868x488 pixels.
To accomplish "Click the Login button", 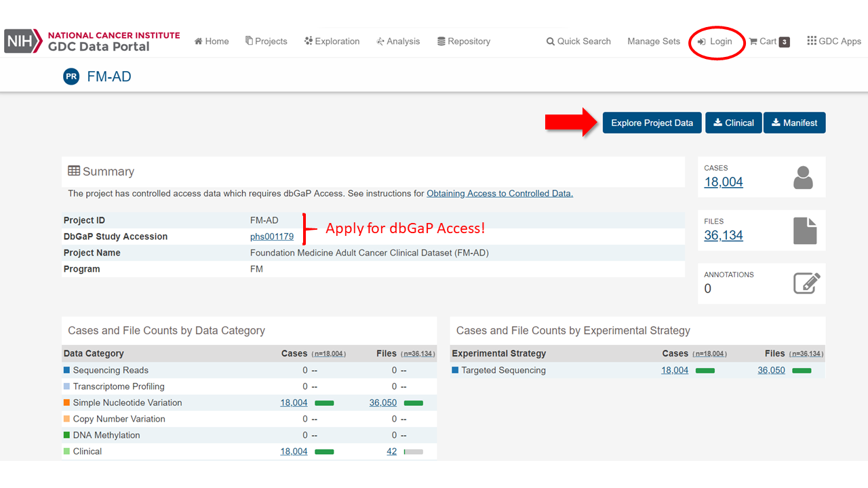I will (715, 41).
